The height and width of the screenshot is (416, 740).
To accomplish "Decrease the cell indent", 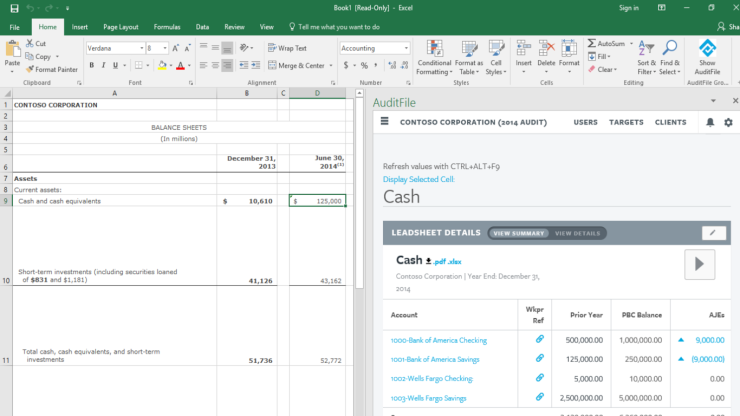I will point(244,65).
